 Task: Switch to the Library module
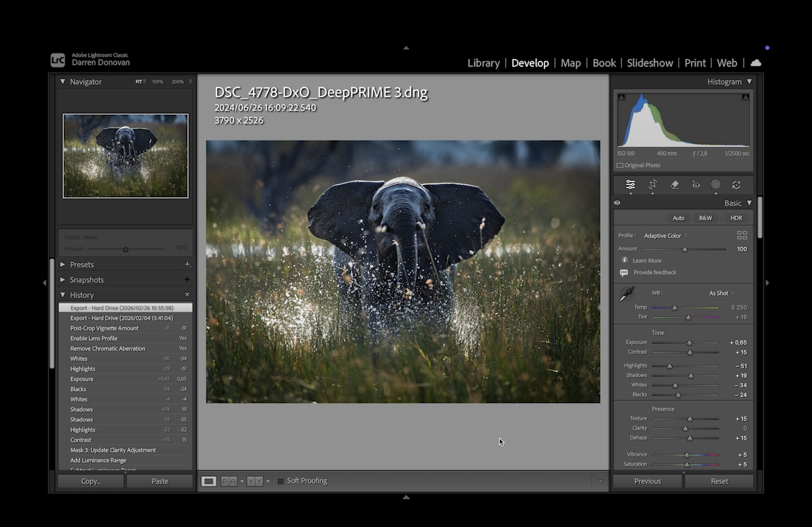click(483, 63)
